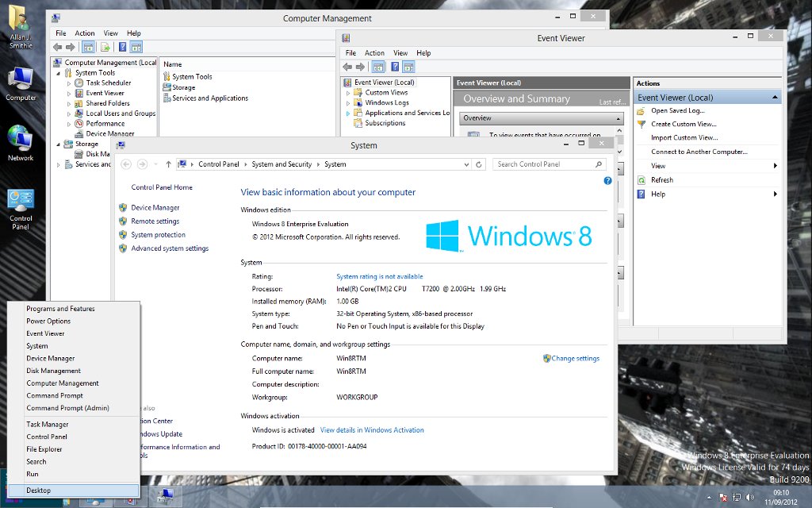Screen dimensions: 812x508
Task: Click refresh icon beside System address bar
Action: pyautogui.click(x=479, y=164)
